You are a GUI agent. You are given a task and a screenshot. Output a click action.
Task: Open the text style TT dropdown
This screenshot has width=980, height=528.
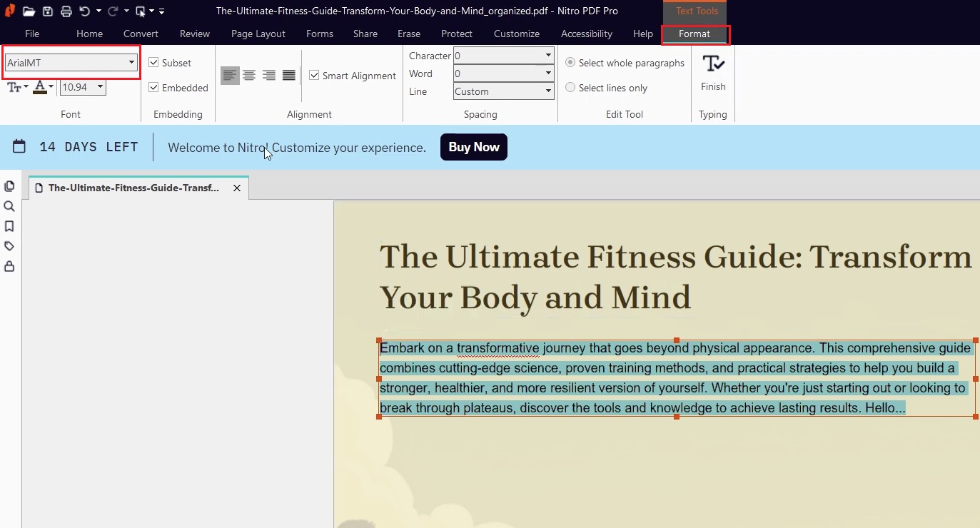[18, 87]
